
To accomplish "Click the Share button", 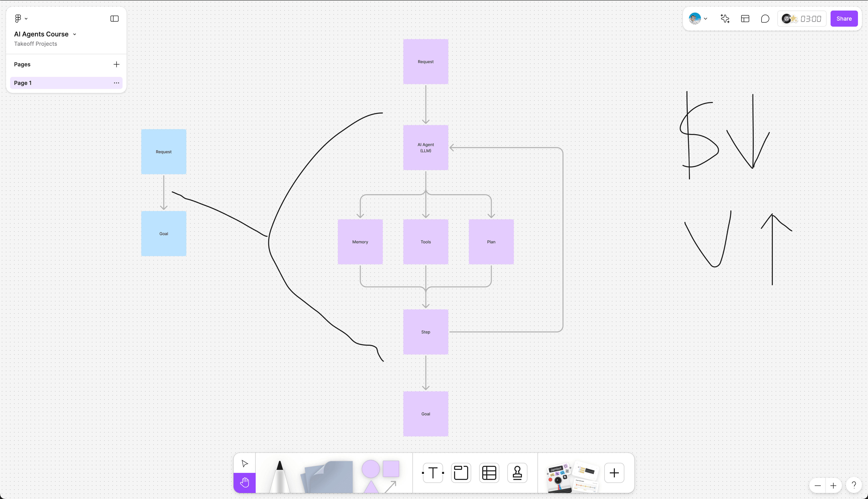I will coord(844,19).
